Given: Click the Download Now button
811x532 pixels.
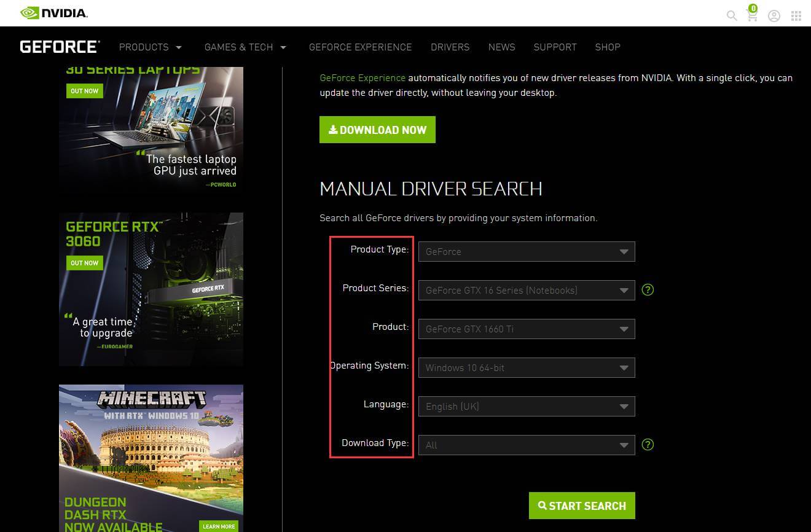Looking at the screenshot, I should point(377,130).
